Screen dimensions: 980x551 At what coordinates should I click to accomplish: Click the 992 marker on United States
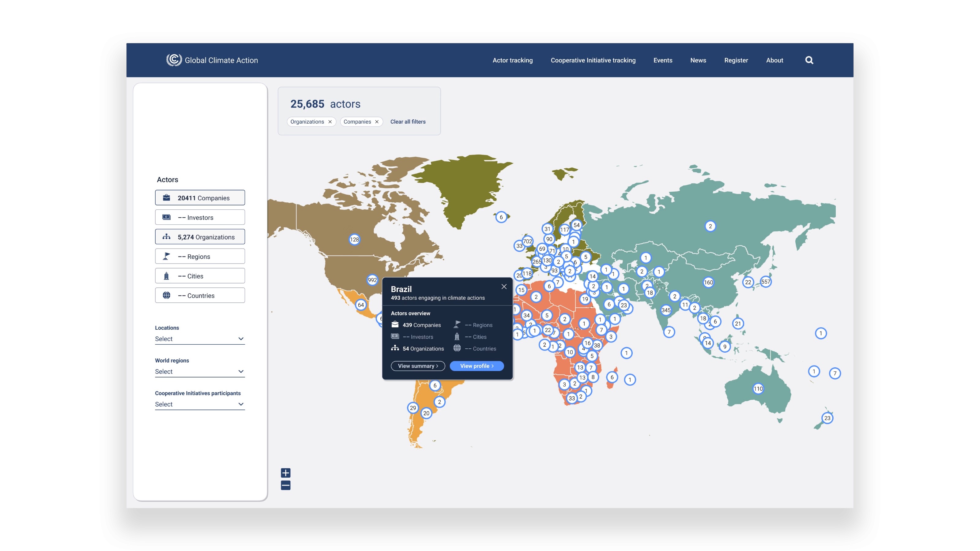tap(372, 280)
